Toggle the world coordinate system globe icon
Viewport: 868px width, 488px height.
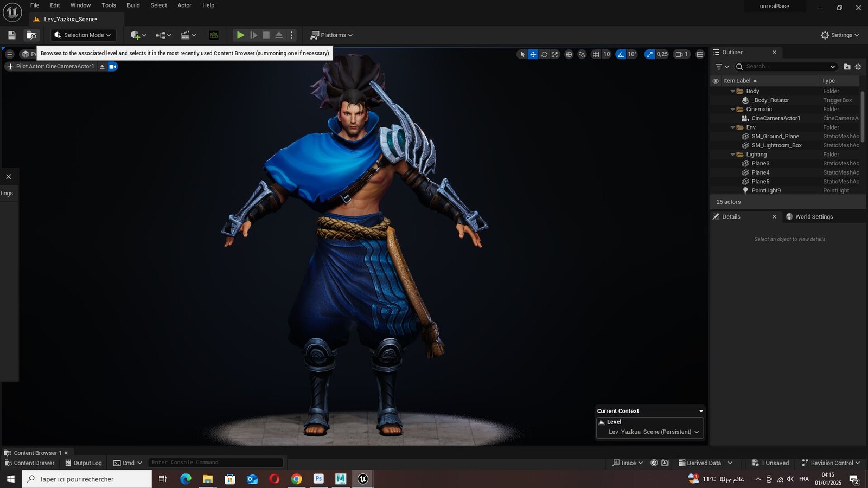(569, 54)
